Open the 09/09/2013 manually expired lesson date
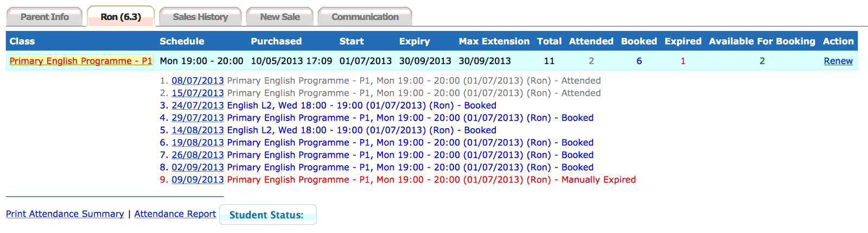868x233 pixels. [197, 180]
